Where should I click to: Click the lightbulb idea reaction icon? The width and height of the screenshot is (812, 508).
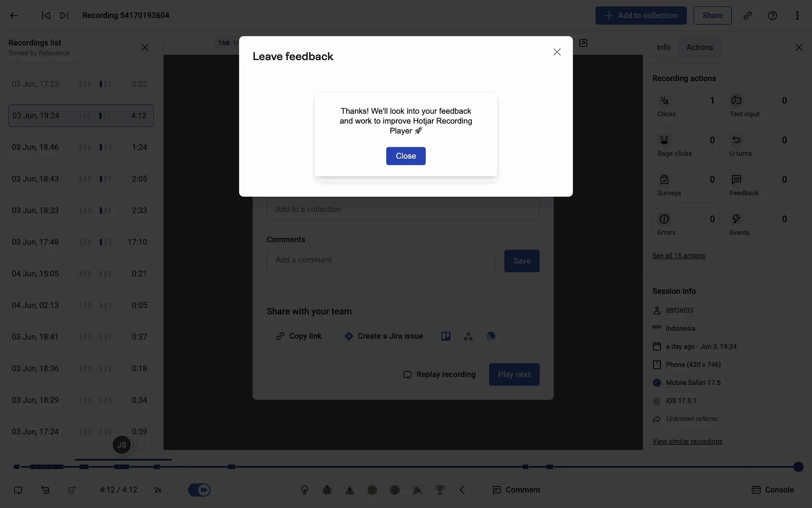click(304, 490)
